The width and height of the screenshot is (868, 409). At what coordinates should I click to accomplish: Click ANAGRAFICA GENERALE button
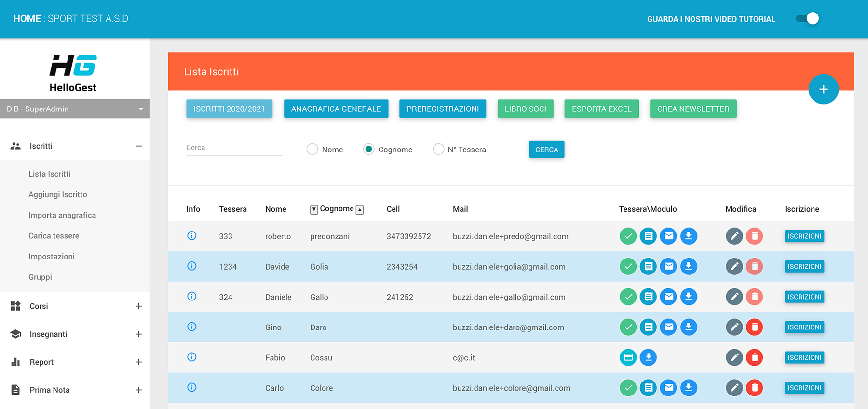(336, 109)
